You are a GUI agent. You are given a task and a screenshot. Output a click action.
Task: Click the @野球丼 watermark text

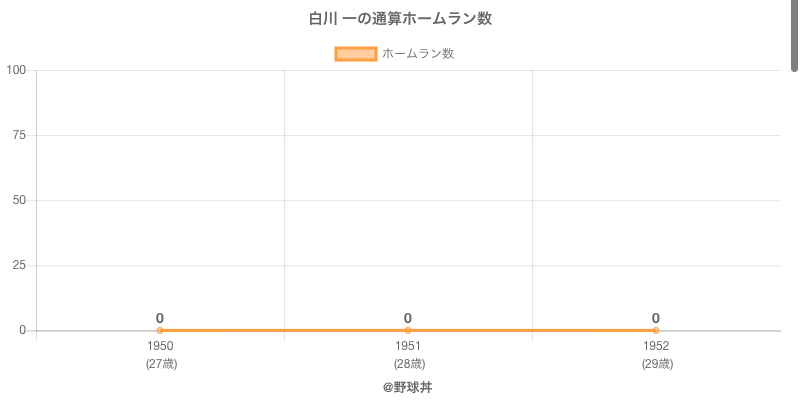pos(408,387)
